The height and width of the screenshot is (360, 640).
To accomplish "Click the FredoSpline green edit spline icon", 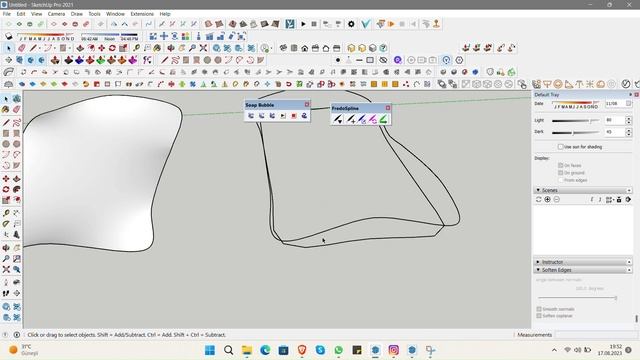I will 383,119.
